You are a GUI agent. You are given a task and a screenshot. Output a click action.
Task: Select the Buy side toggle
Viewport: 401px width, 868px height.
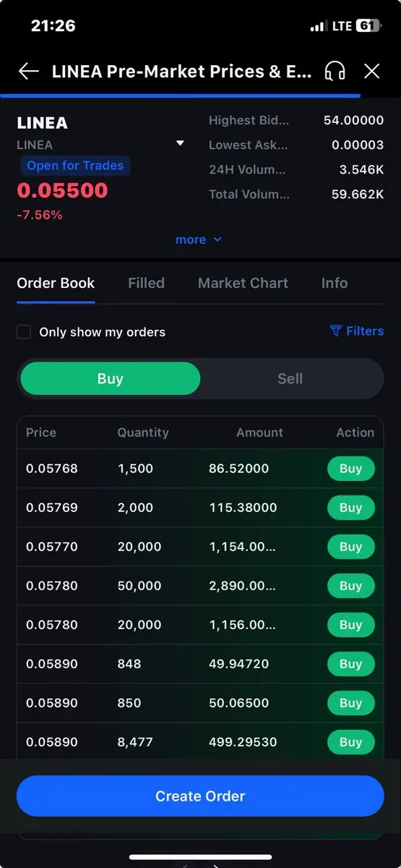(110, 378)
